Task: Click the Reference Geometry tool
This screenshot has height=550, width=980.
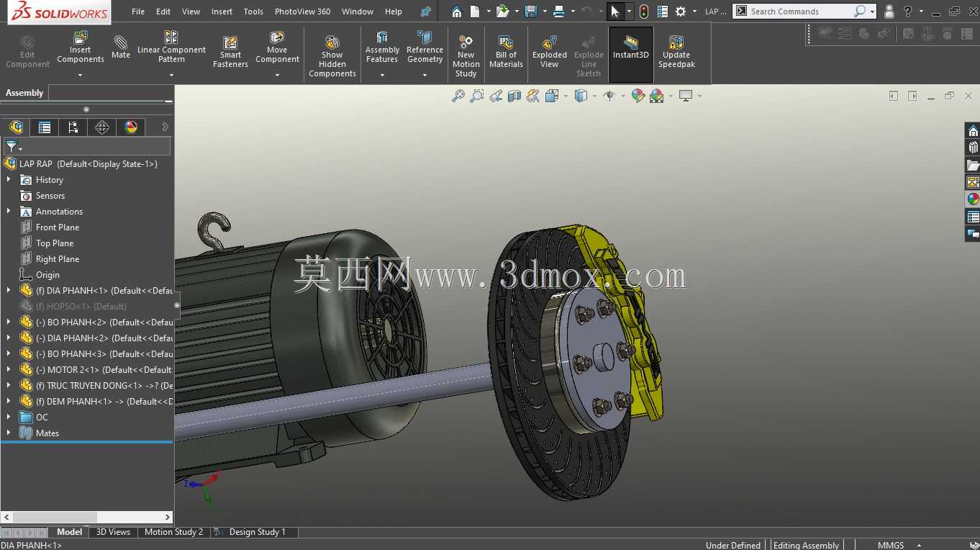Action: click(x=425, y=48)
